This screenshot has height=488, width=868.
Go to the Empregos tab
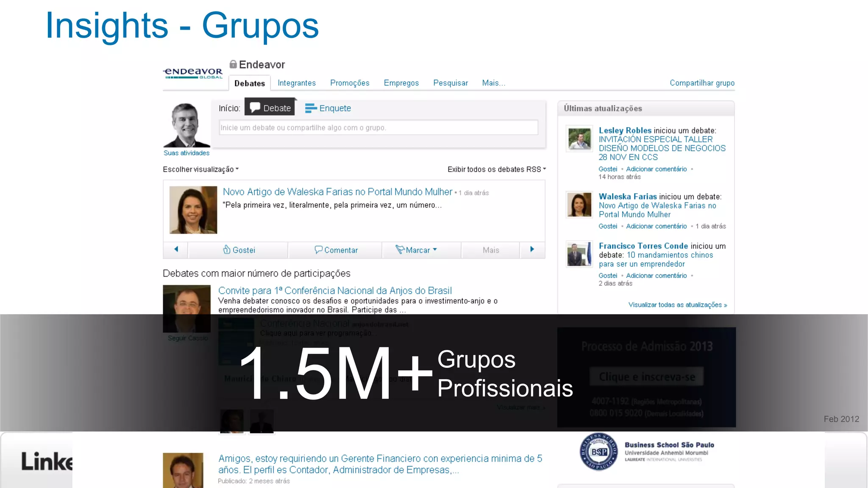coord(401,83)
